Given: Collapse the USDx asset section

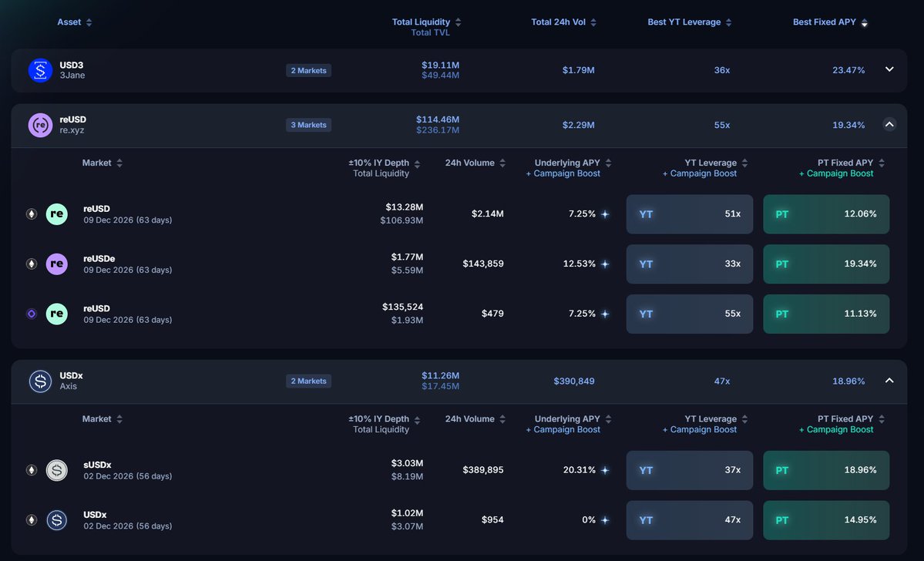Looking at the screenshot, I should coord(889,381).
